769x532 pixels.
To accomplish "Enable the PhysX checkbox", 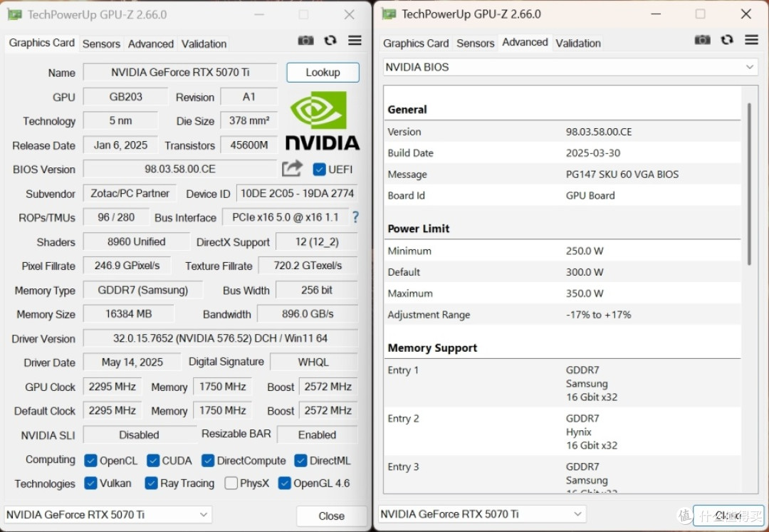I will coord(231,483).
